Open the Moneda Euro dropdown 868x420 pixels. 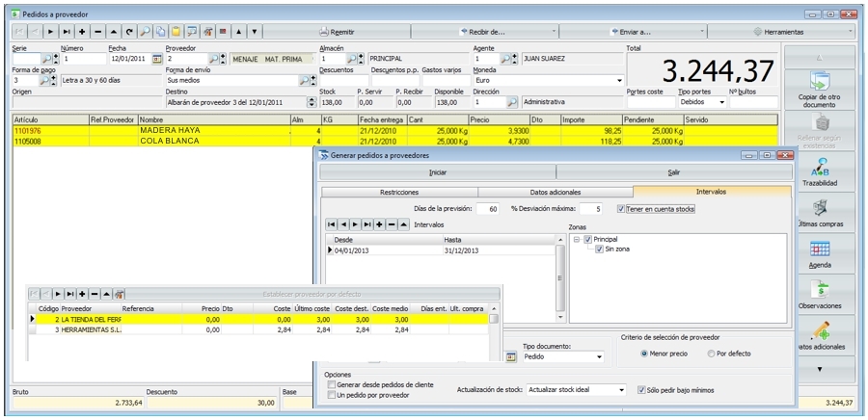point(619,81)
